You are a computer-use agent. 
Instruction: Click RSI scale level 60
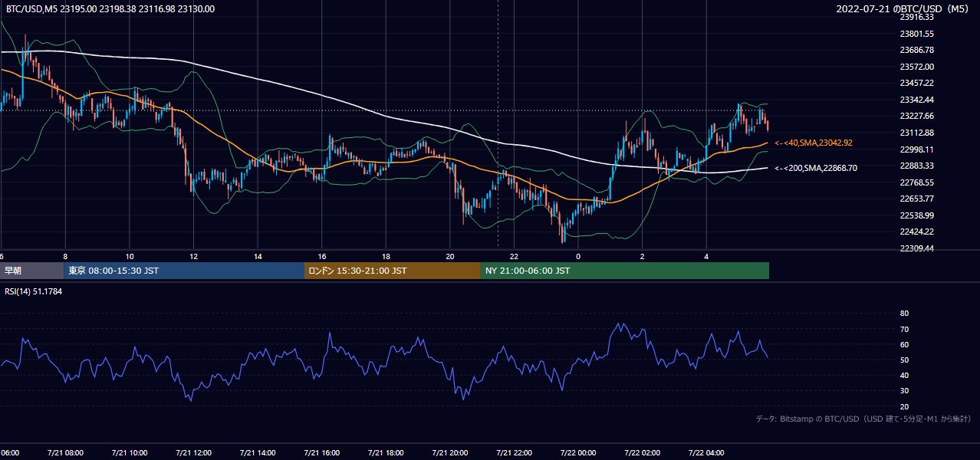[x=904, y=344]
